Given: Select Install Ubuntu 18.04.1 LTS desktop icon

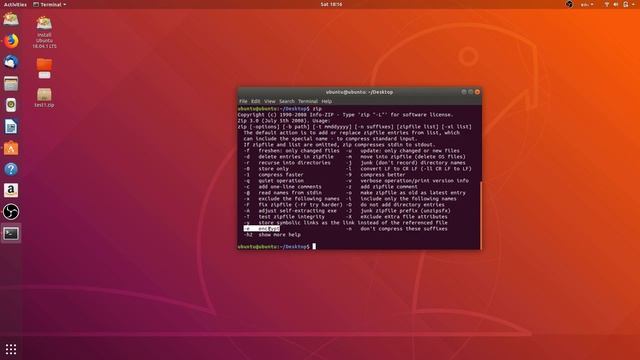Looking at the screenshot, I should pos(44,32).
